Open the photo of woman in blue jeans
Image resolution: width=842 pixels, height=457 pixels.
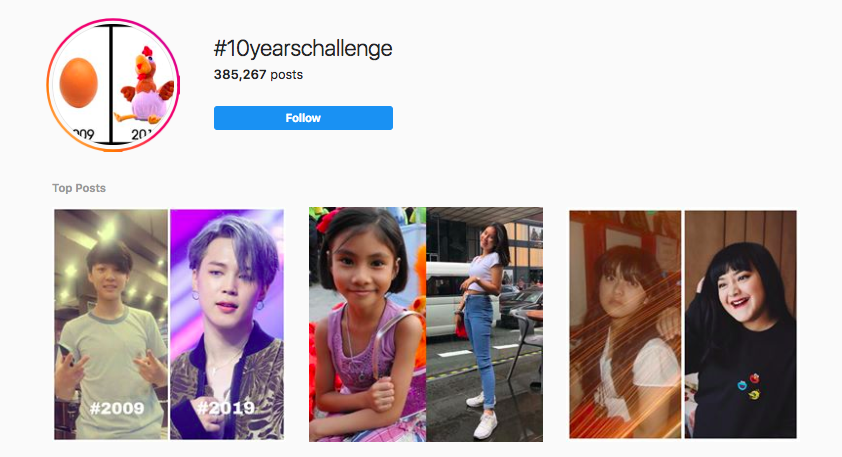point(484,324)
